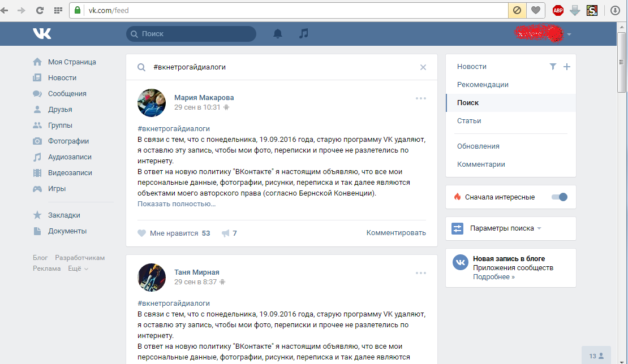Image resolution: width=628 pixels, height=364 pixels.
Task: Click the yellow S extension icon
Action: (x=592, y=10)
